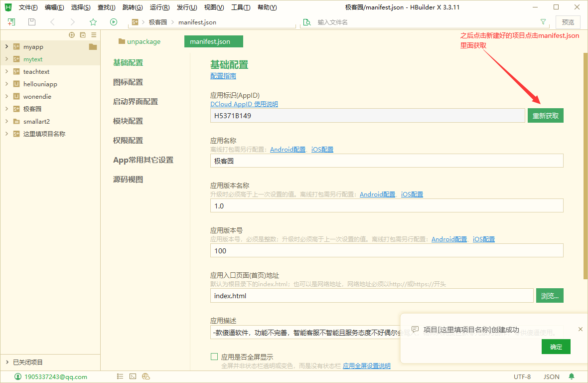Select 模块配置 section
This screenshot has height=383, width=588.
coord(128,121)
